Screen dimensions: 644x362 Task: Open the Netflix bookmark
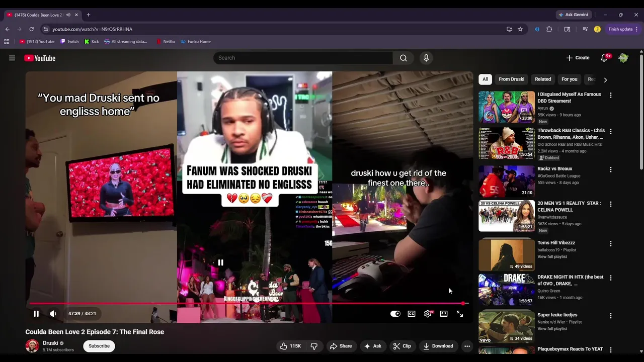166,42
